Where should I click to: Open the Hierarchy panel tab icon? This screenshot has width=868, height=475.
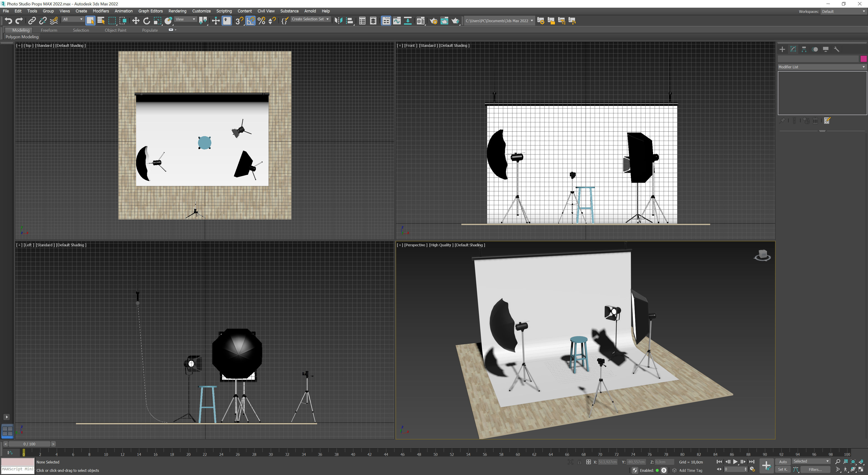(x=804, y=49)
